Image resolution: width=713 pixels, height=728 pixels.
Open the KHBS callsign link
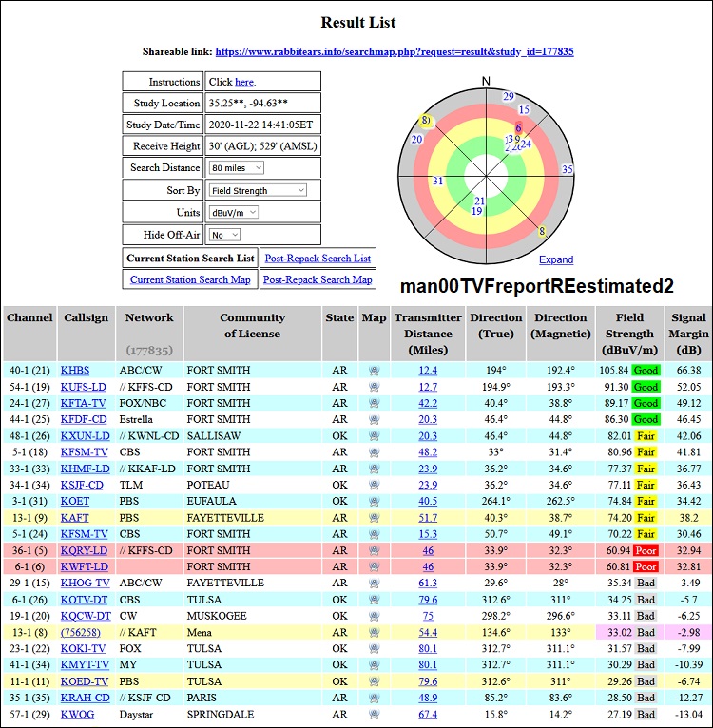76,370
